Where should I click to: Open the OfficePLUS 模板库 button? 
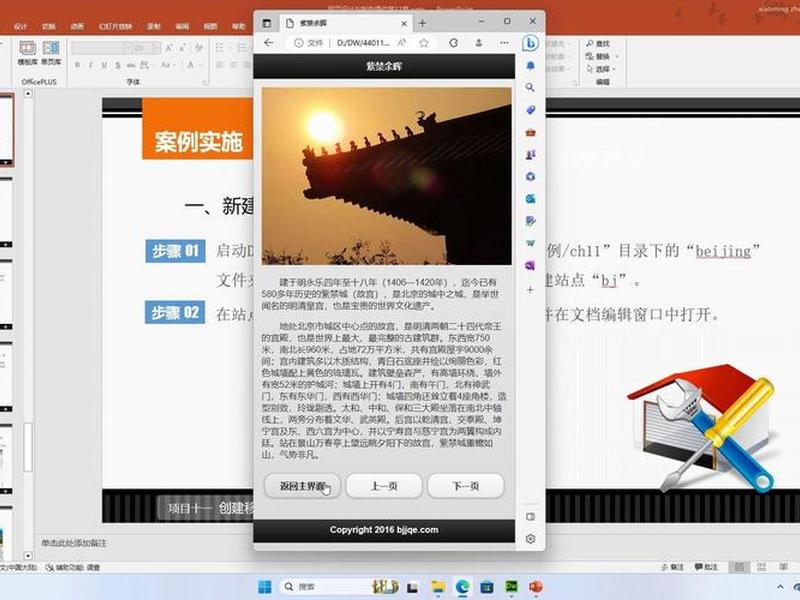click(28, 53)
